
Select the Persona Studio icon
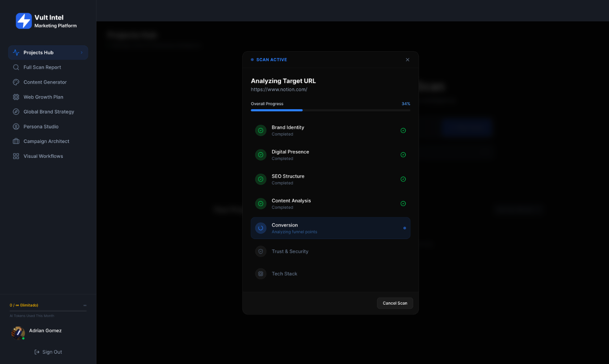point(16,126)
